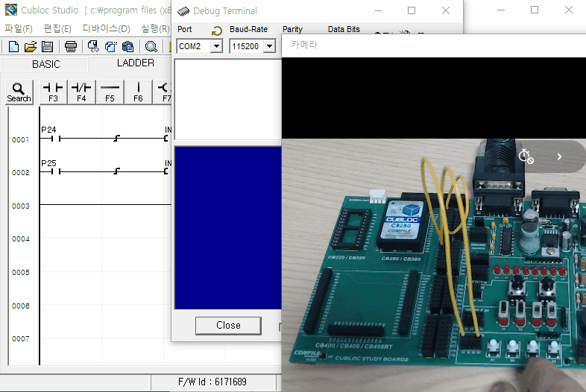The image size is (586, 392).
Task: Insert a normally closed contact (F4)
Action: tap(81, 92)
